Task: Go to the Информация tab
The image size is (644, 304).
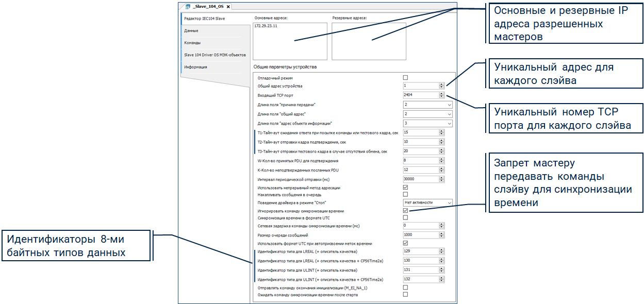Action: tap(196, 66)
